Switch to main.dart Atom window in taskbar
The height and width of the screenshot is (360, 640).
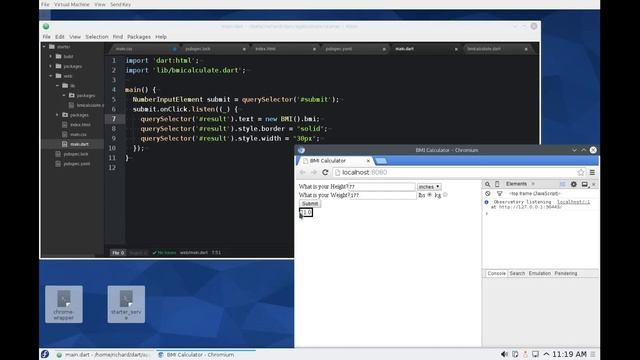pos(104,355)
